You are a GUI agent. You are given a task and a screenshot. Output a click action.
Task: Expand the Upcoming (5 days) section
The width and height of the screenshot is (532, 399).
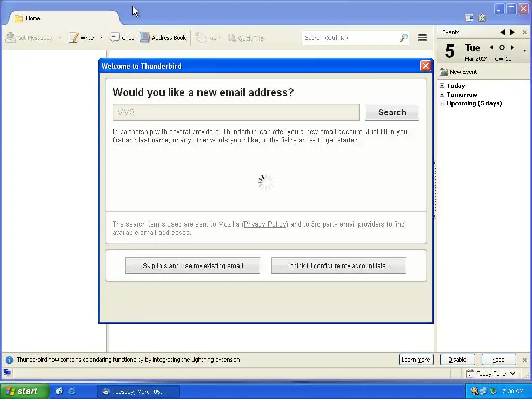pos(442,103)
